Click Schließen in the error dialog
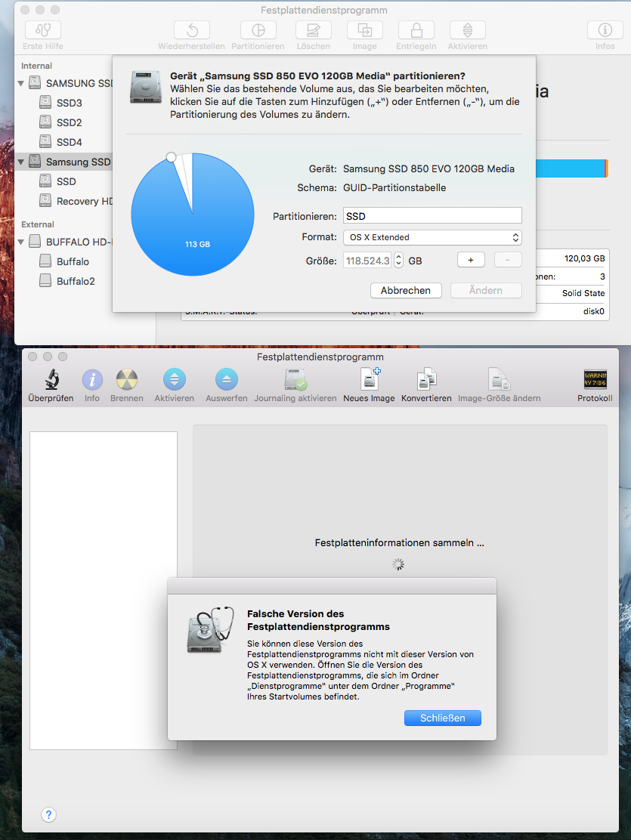The image size is (631, 840). [443, 718]
